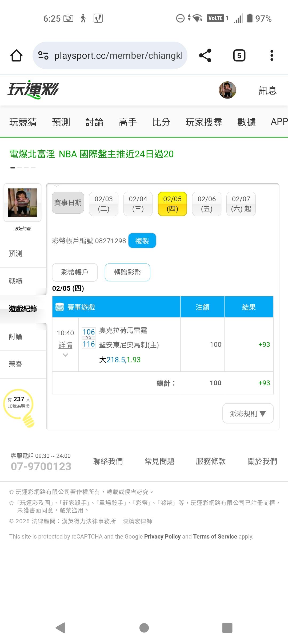Expand game details chevron under 詳情
The image size is (288, 644).
click(65, 355)
